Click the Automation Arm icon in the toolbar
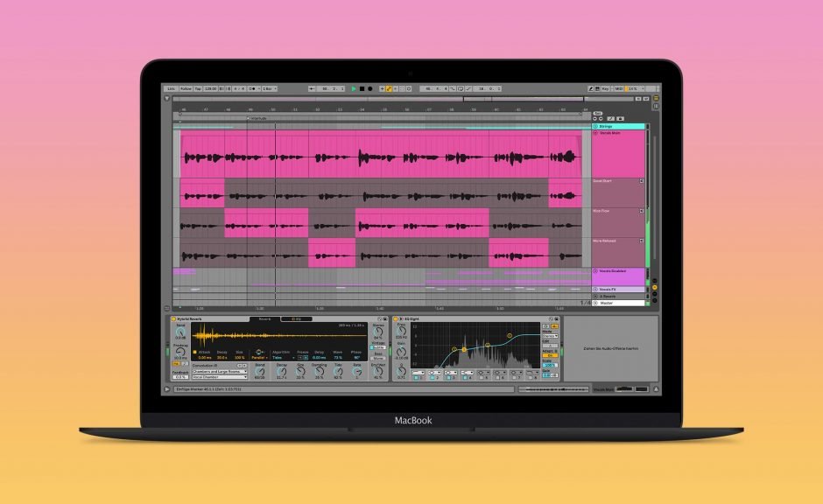This screenshot has width=823, height=504. [x=389, y=88]
